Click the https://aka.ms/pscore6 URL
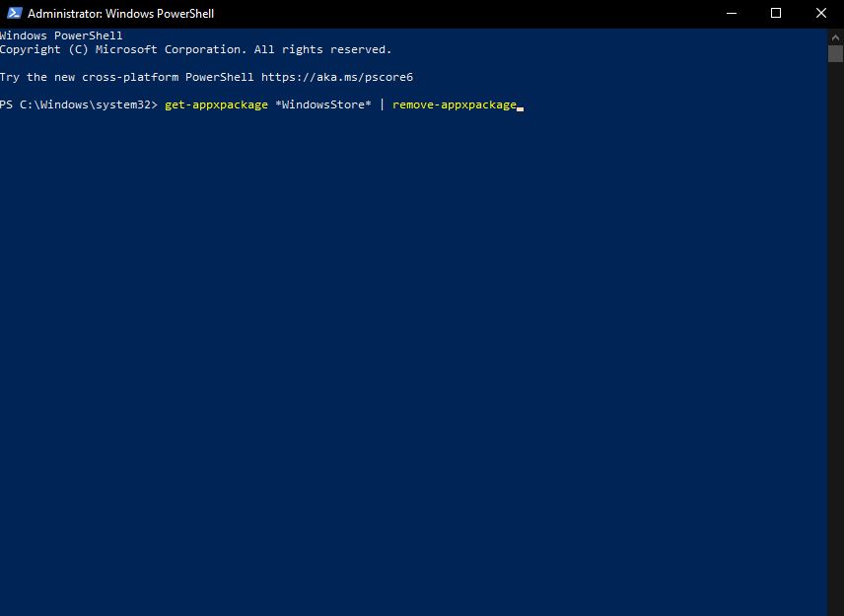Screen dimensions: 844x616 point(329,77)
